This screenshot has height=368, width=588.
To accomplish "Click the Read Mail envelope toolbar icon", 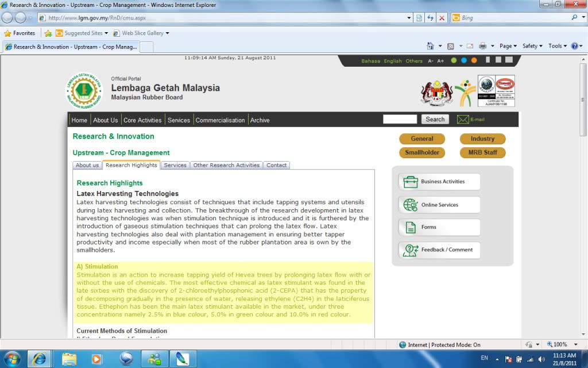I will pos(470,46).
